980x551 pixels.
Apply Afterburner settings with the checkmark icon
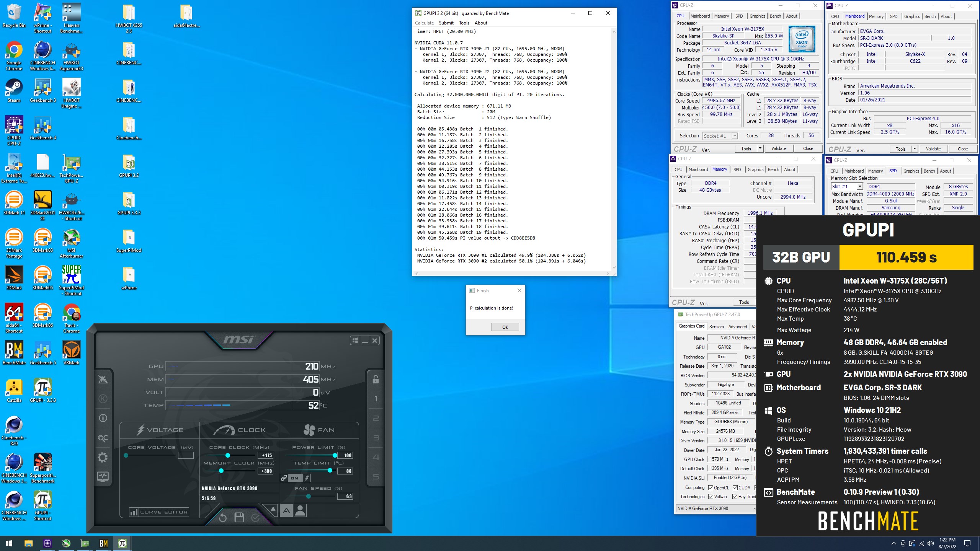click(x=255, y=518)
